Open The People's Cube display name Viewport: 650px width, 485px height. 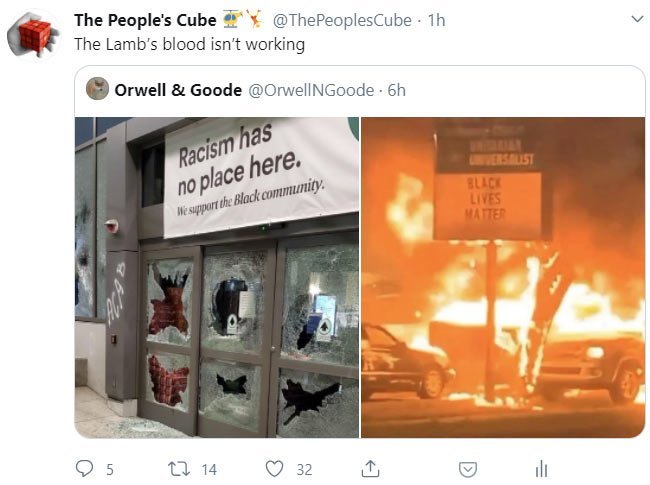tap(145, 20)
